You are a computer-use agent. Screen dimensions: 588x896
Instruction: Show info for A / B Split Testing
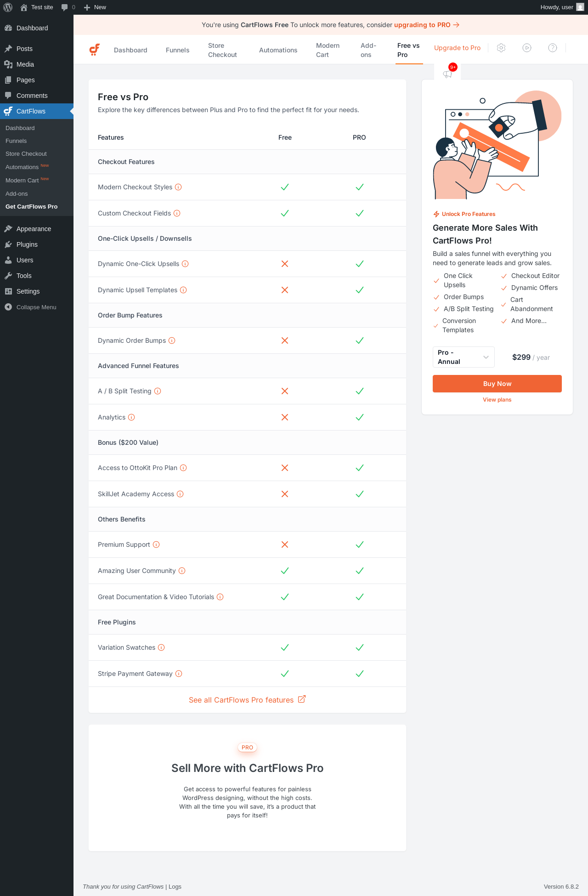coord(158,391)
